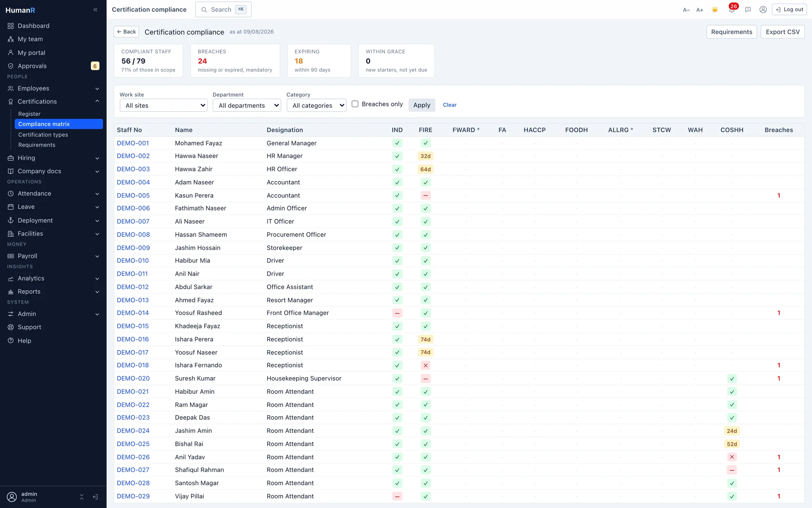Click the sidebar bottom logout arrow icon
Image resolution: width=812 pixels, height=508 pixels.
(95, 497)
